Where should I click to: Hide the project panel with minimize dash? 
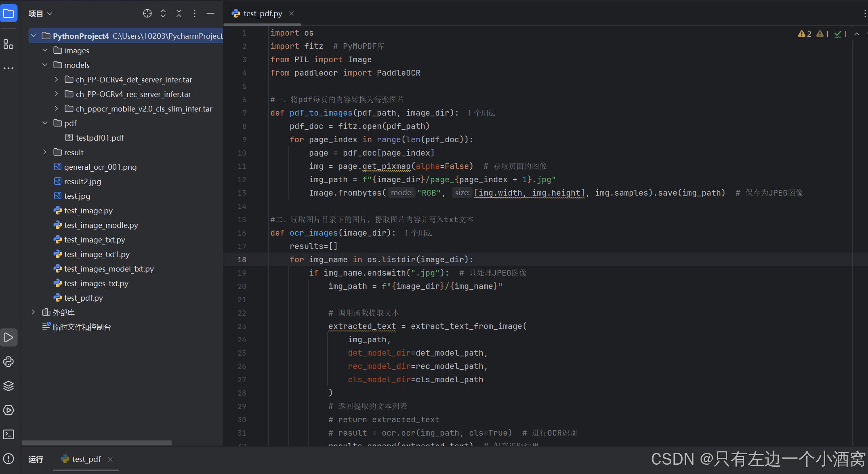(x=210, y=13)
